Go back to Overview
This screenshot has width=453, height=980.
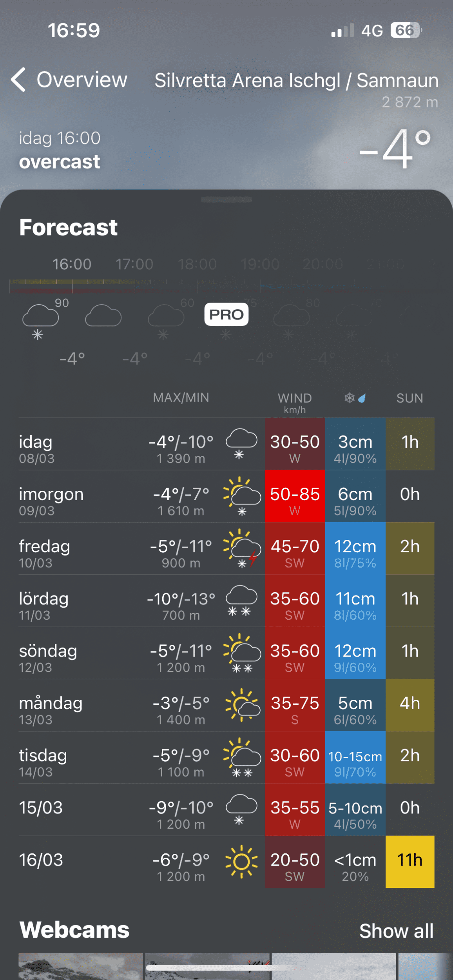[82, 80]
